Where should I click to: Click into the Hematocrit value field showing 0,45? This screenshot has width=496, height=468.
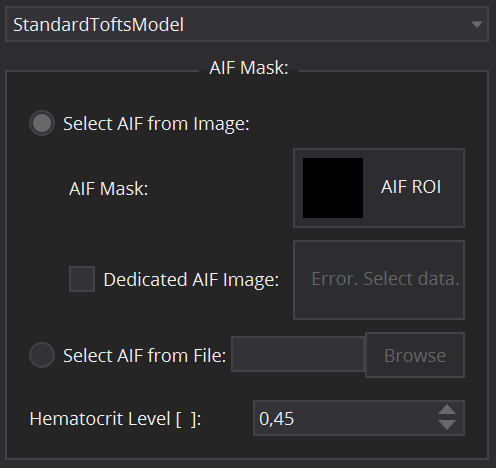point(345,418)
